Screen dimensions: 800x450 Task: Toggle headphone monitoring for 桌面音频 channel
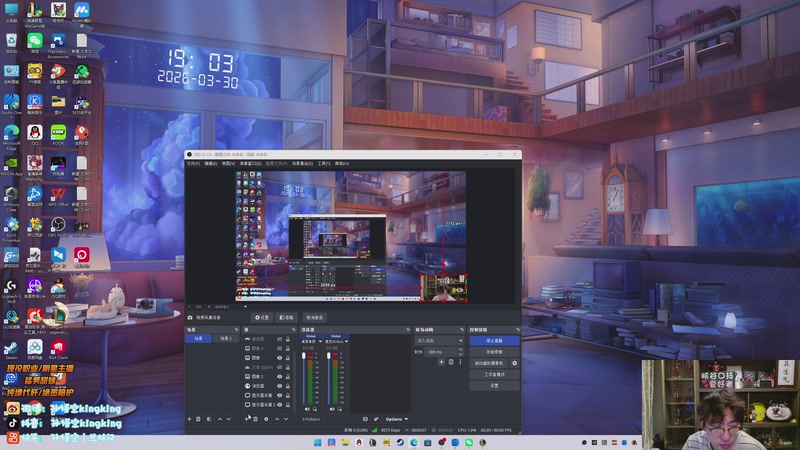coord(314,409)
